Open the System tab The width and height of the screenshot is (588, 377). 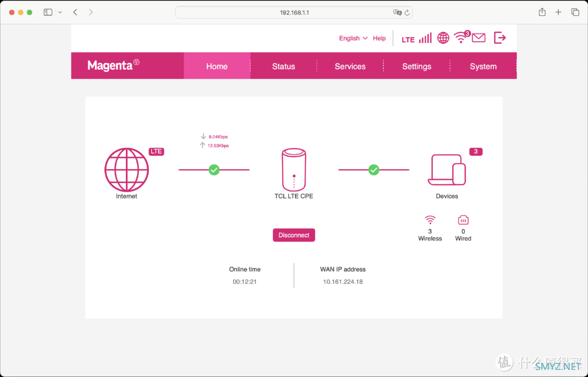[x=483, y=66]
